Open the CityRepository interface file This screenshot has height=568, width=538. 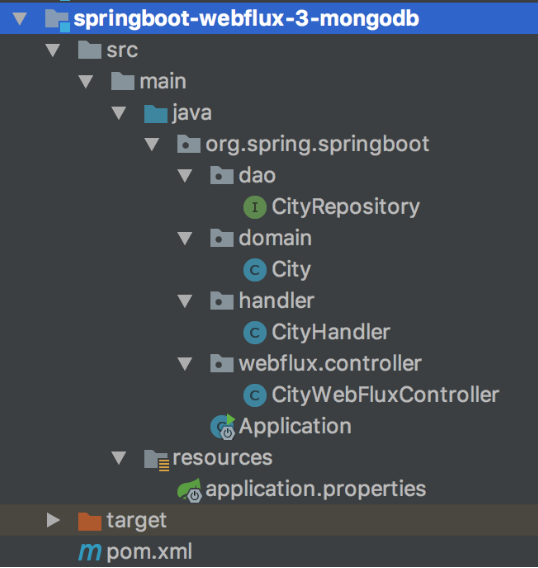coord(346,208)
